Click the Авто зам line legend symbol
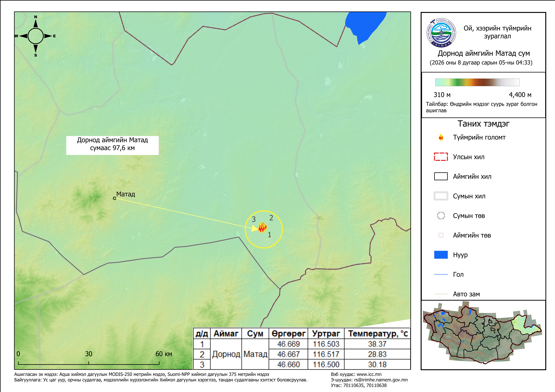The width and height of the screenshot is (555, 392). (x=441, y=294)
